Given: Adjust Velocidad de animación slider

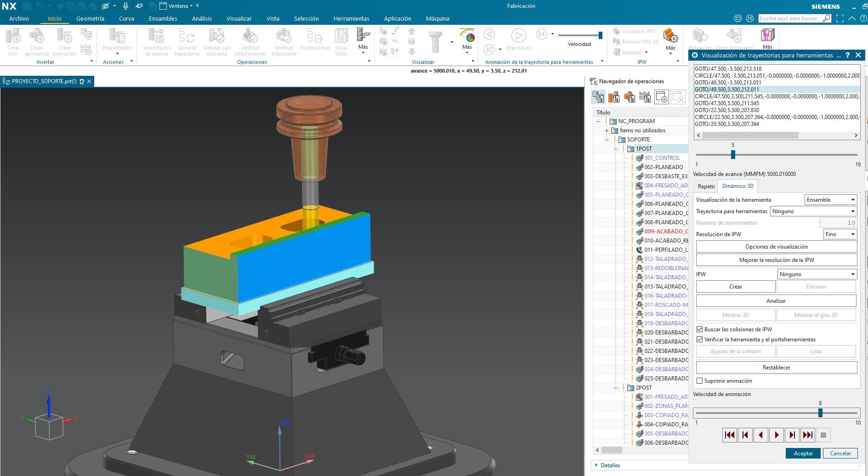Looking at the screenshot, I should (820, 413).
